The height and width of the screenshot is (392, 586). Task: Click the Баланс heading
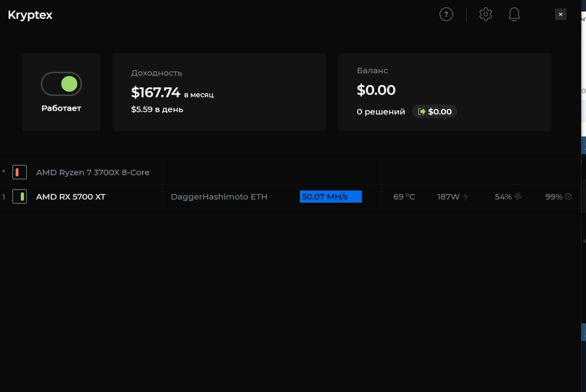[373, 70]
